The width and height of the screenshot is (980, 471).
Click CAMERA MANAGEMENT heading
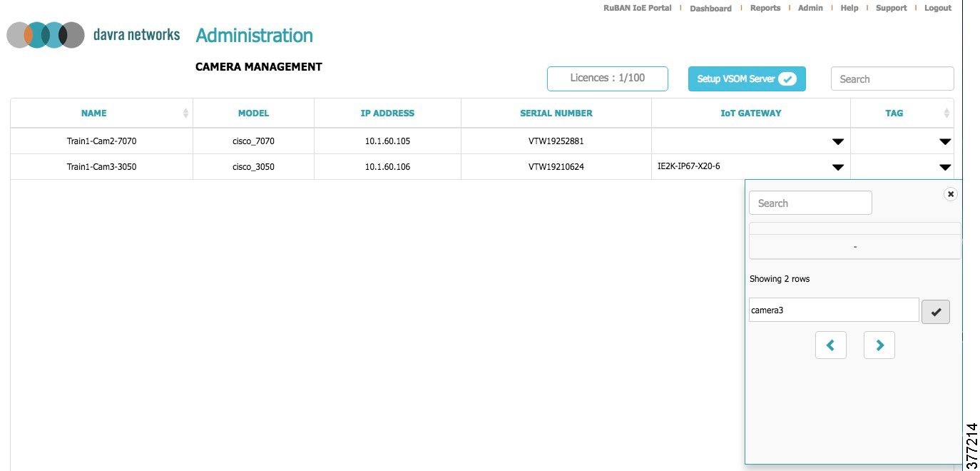[x=259, y=67]
